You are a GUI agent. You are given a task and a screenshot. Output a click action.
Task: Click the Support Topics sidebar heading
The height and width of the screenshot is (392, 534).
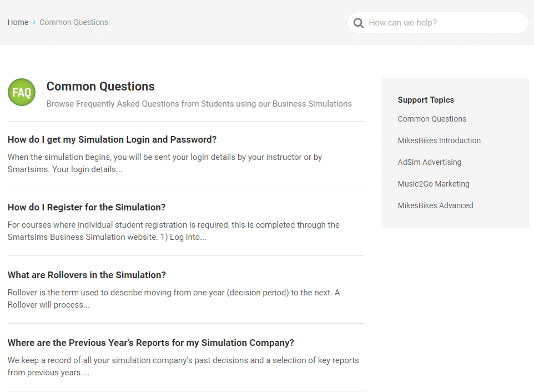tap(426, 100)
